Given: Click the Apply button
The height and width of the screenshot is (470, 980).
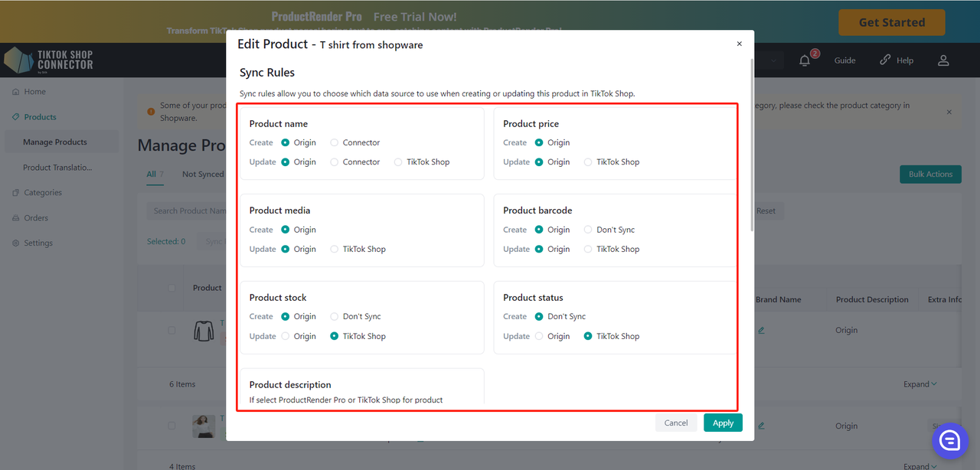Looking at the screenshot, I should click(723, 423).
